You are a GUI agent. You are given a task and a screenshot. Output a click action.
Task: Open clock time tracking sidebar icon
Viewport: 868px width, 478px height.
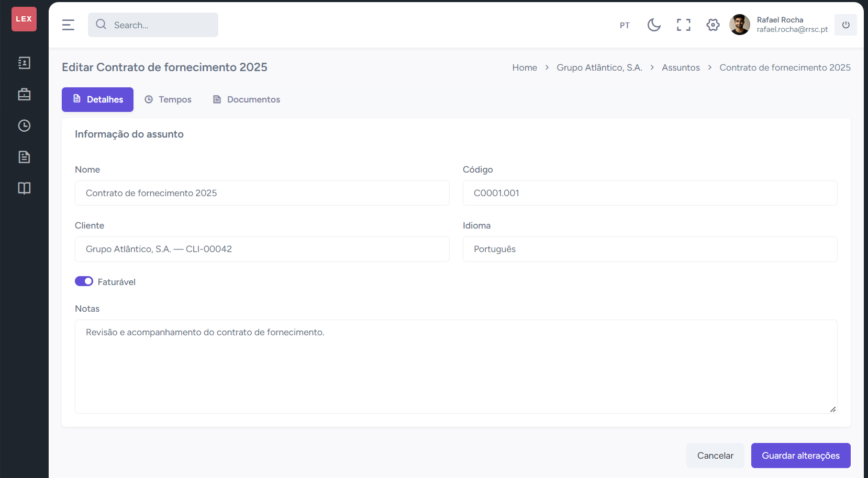point(24,126)
